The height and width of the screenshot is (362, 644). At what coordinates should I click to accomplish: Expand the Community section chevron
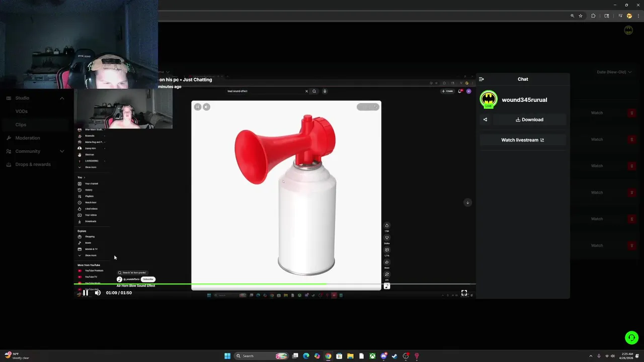click(x=62, y=151)
